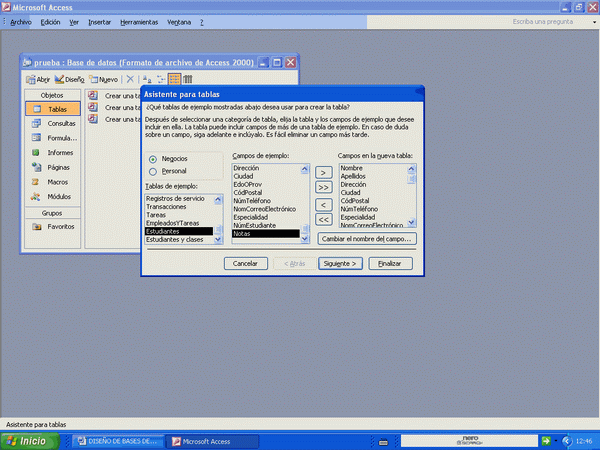Open the Insertar menu

coord(99,22)
